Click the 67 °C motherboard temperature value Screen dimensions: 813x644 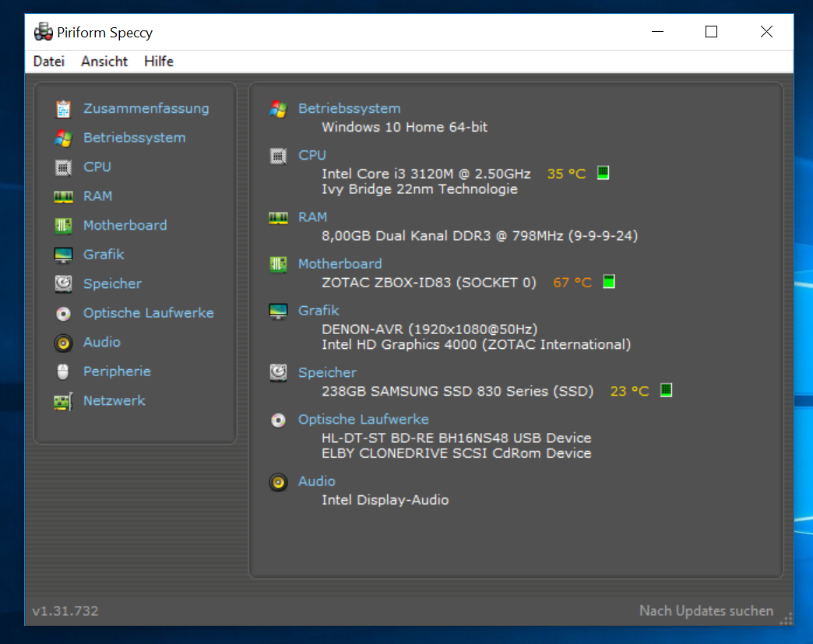(x=572, y=283)
